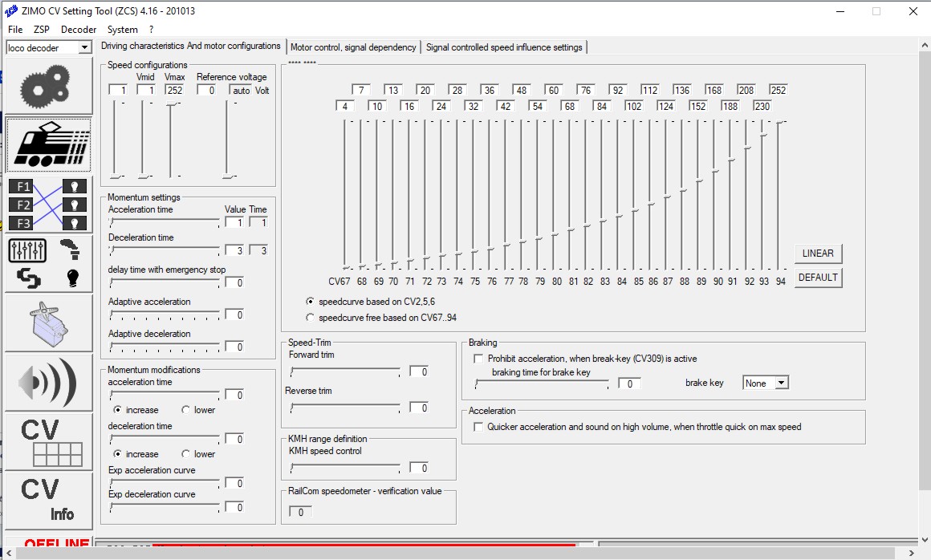Open the servo configuration icon
931x560 pixels.
pyautogui.click(x=48, y=323)
